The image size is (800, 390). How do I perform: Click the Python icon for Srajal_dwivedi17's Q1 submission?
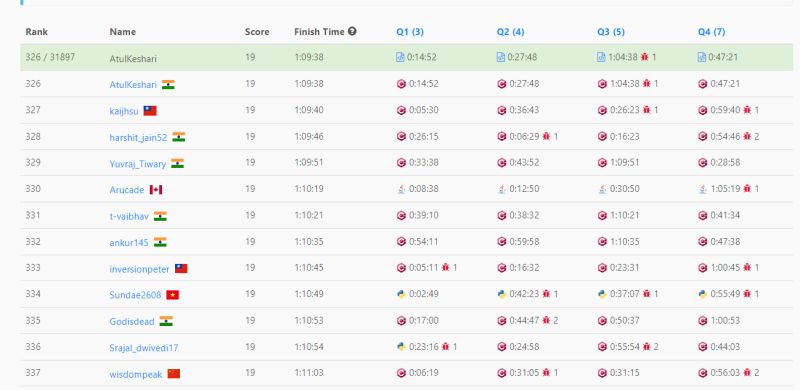(x=401, y=347)
